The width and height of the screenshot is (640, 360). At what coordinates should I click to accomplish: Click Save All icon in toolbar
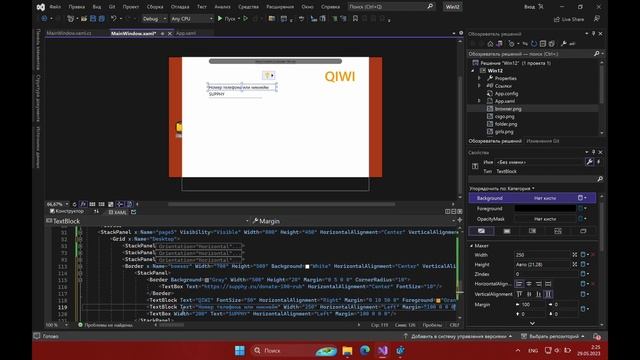[102, 19]
